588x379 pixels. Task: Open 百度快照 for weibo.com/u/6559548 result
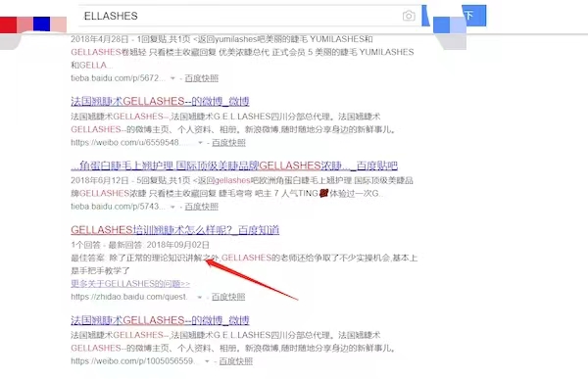228,142
